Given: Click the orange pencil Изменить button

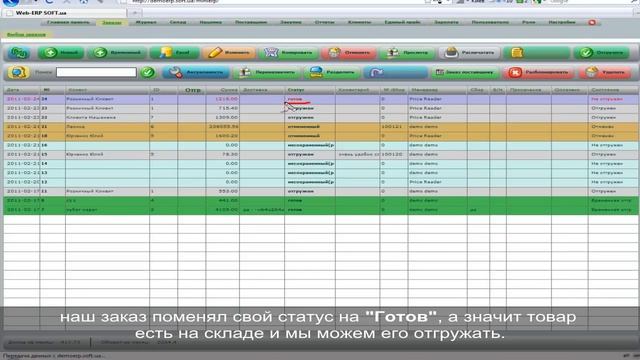Looking at the screenshot, I should 229,53.
